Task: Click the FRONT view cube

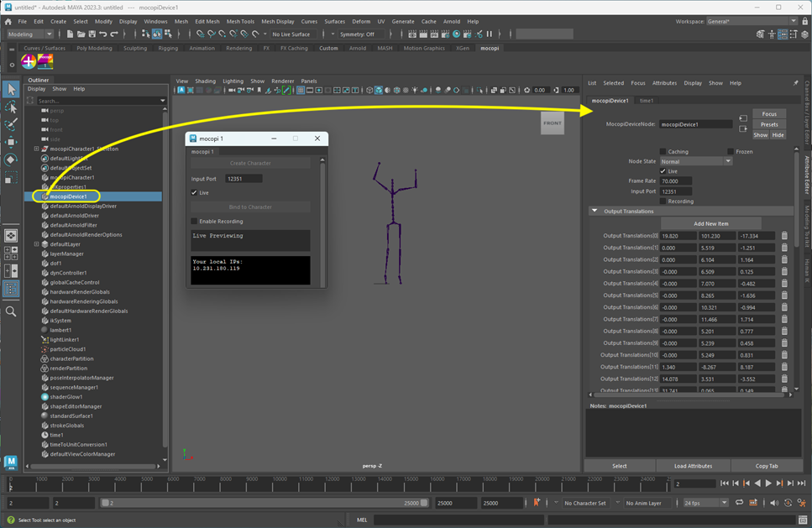Action: click(x=552, y=123)
